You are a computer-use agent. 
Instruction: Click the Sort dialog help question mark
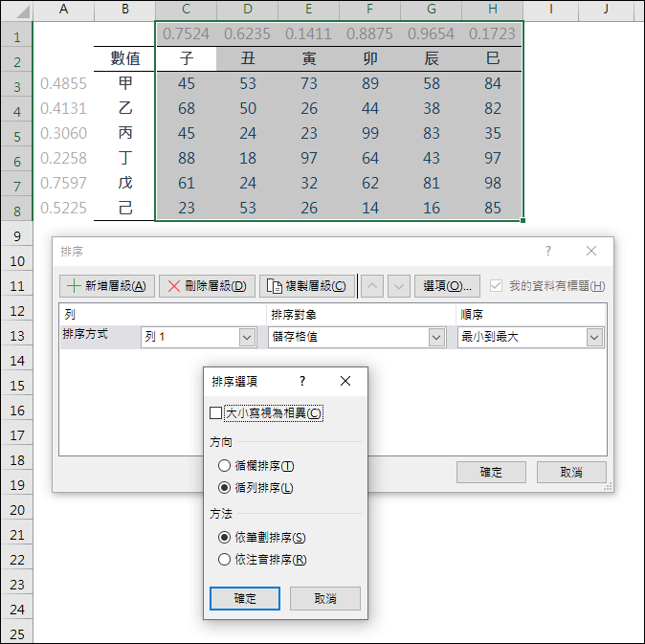tap(548, 251)
